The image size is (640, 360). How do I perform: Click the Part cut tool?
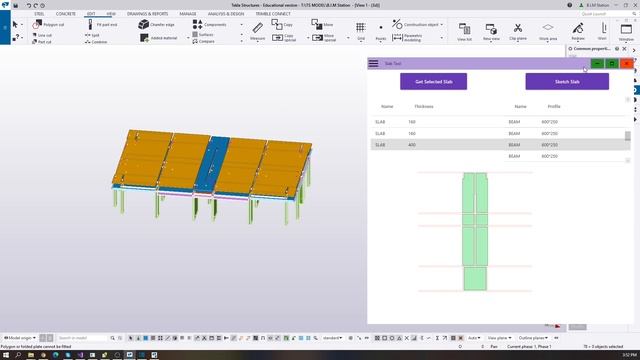point(42,42)
